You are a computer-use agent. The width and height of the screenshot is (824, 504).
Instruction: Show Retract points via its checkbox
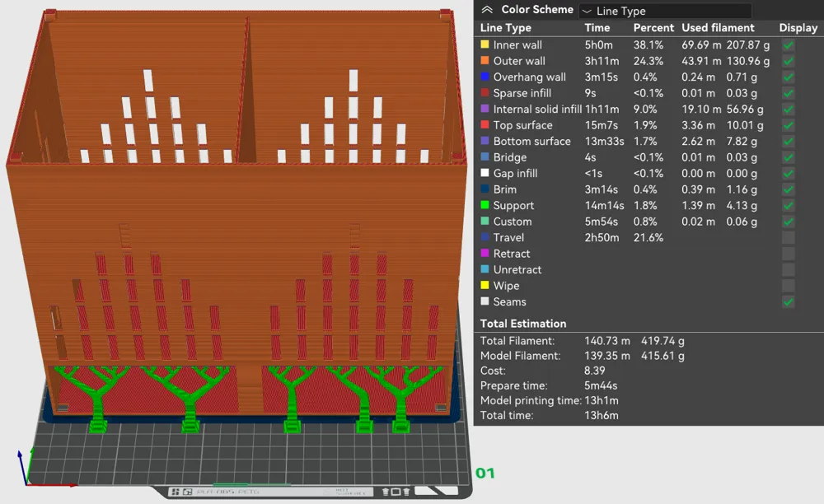pyautogui.click(x=788, y=254)
